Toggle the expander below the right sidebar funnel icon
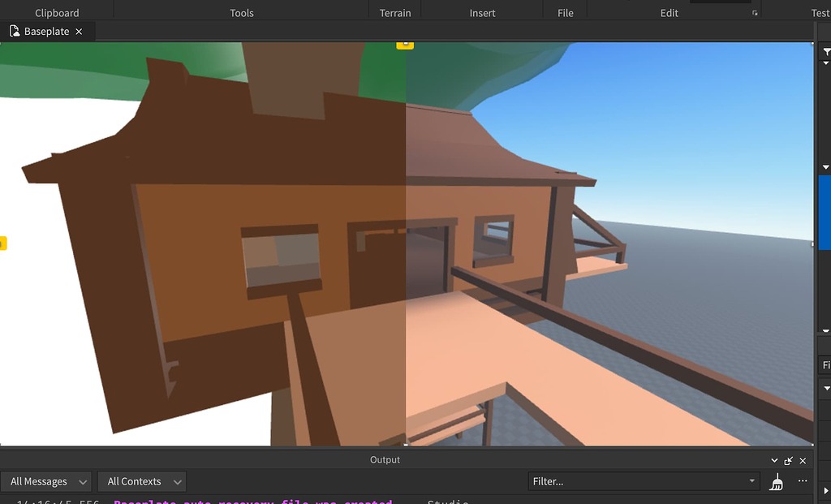This screenshot has height=504, width=831. pyautogui.click(x=826, y=63)
